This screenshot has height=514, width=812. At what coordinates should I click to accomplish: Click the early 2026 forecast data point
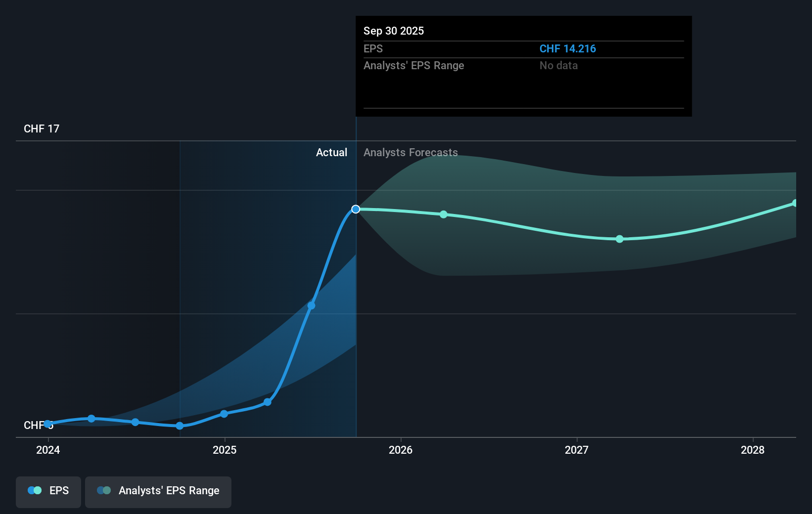(444, 214)
